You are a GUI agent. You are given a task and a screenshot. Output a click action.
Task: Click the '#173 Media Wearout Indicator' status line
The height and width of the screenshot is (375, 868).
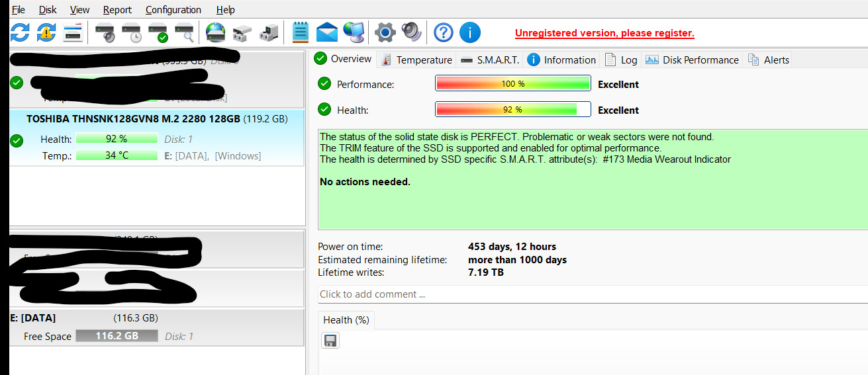pos(525,159)
